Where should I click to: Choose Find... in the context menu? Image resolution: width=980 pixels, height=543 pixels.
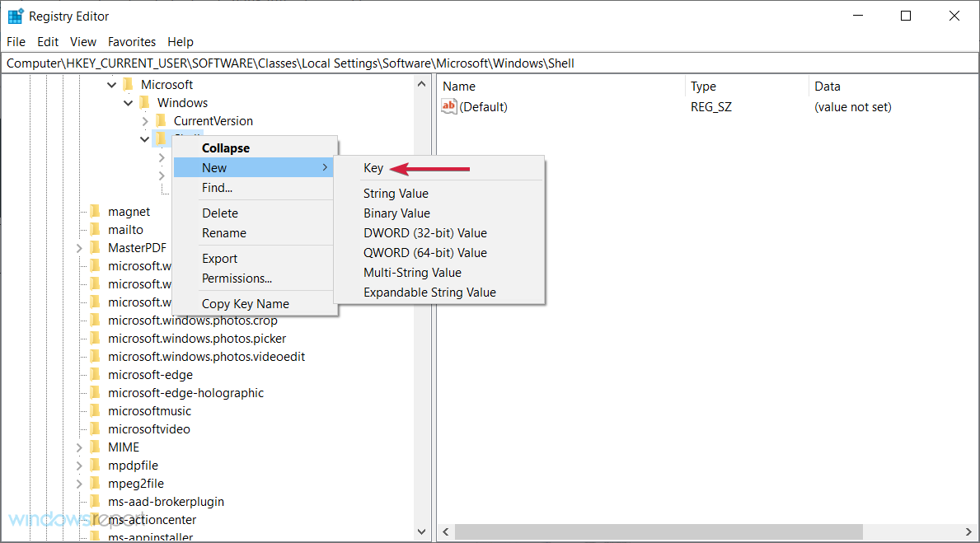pos(255,188)
